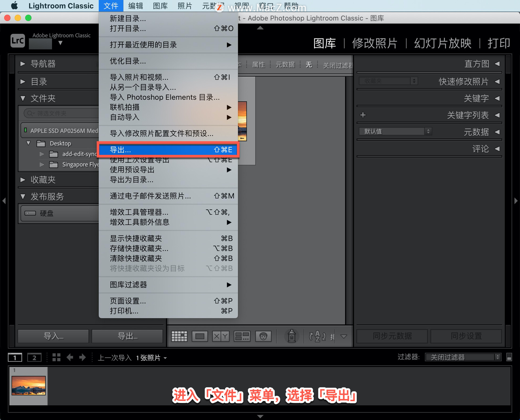Collapse the 发布服务 panel
This screenshot has width=520, height=420.
click(23, 197)
